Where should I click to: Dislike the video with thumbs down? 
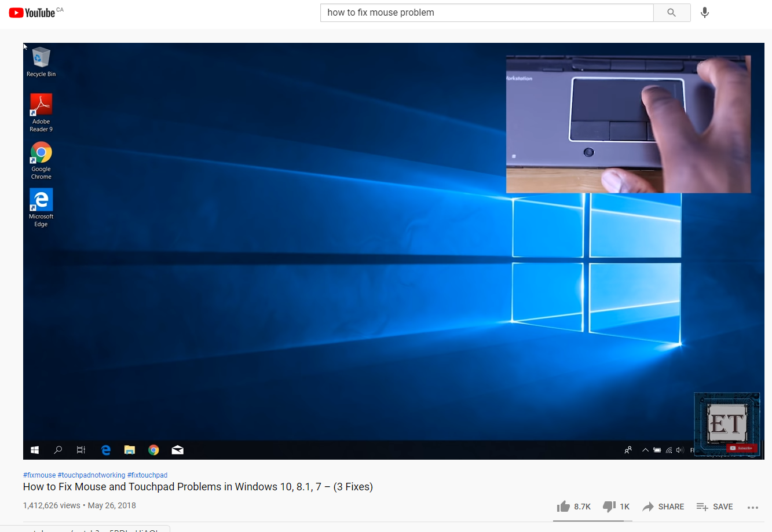(x=609, y=507)
